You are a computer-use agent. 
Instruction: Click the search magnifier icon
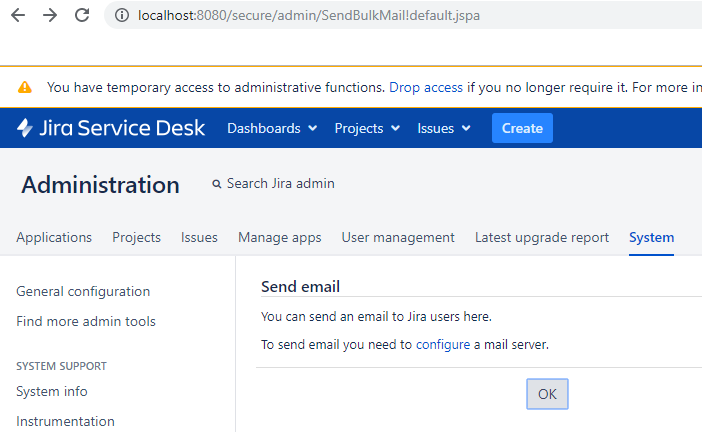[x=217, y=184]
